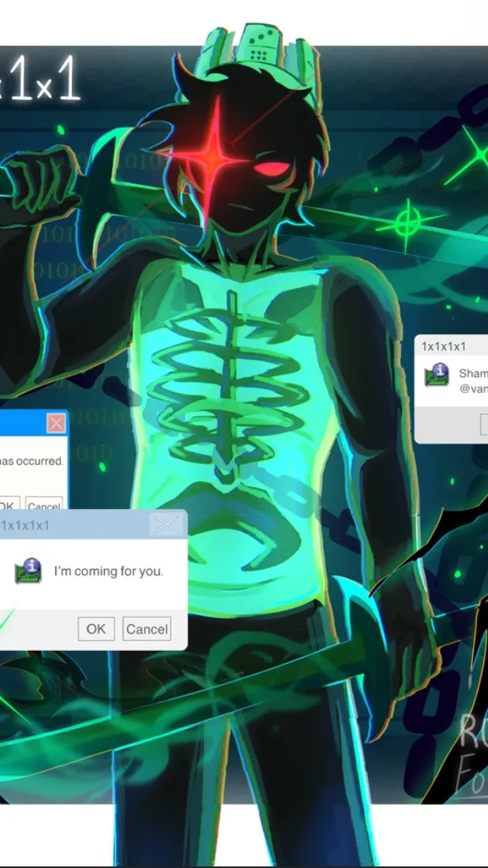
Task: Click OK in the "I'm coming for you" dialog
Action: (96, 629)
